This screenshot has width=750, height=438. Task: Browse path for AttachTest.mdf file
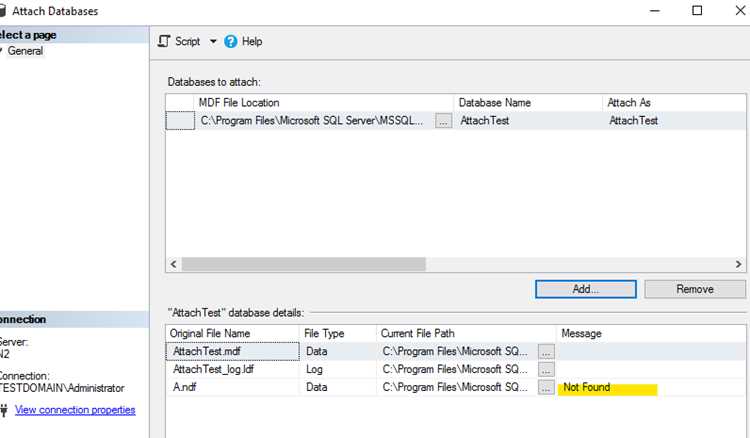[546, 351]
